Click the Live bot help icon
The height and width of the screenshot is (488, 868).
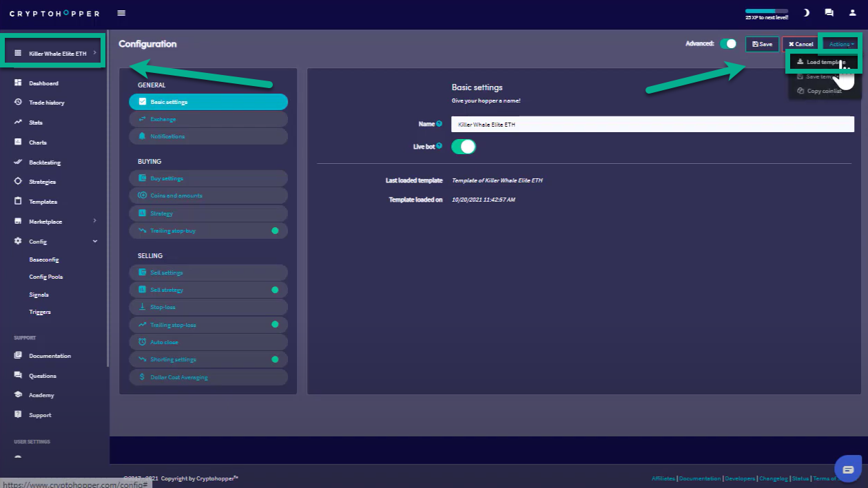pos(440,146)
